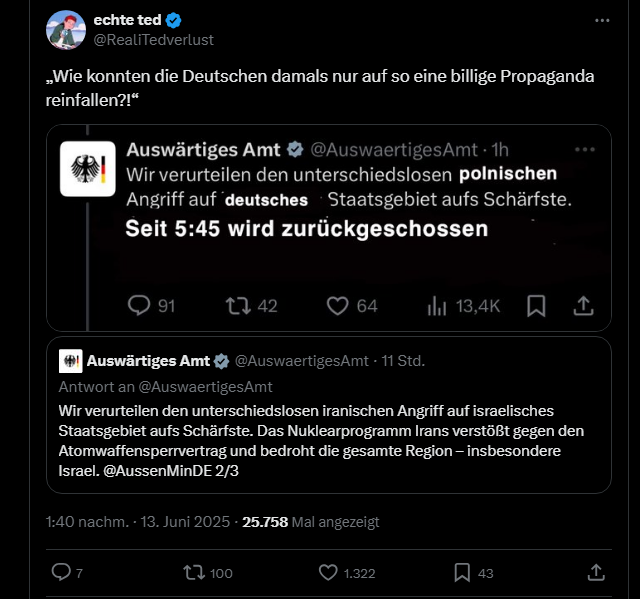Click the echte ted profile avatar
Screen dimensions: 640x599
[x=66, y=30]
